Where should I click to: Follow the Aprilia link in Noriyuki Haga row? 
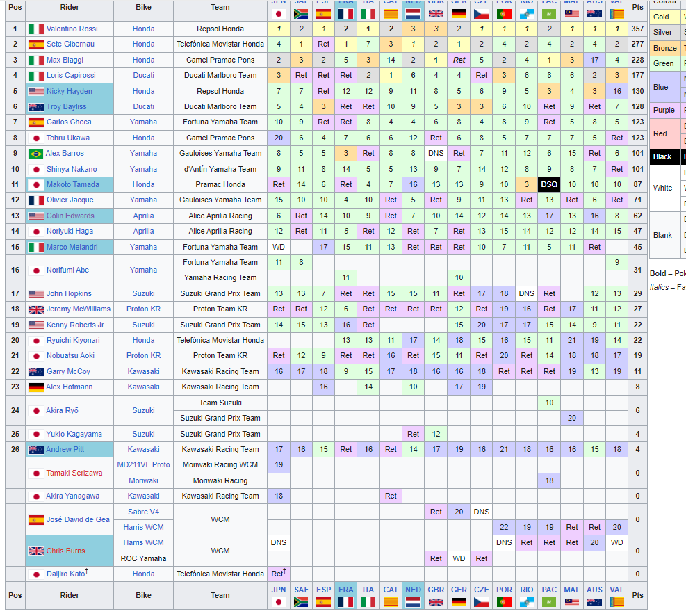143,232
